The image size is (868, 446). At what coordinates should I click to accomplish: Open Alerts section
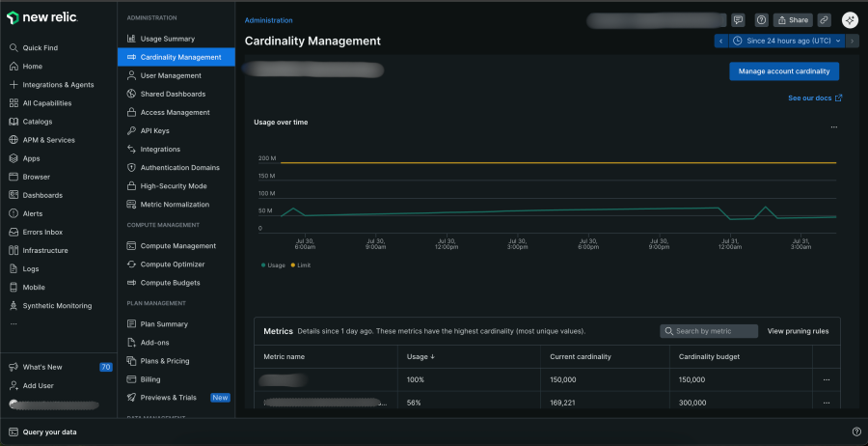[x=26, y=213]
